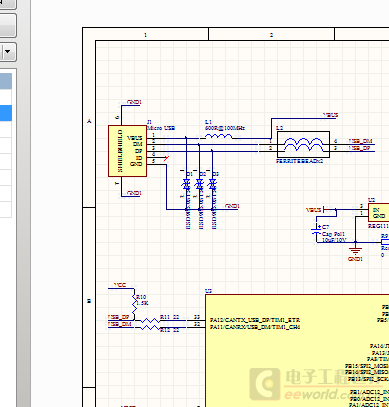Select the VCC net label above R10
389x407 pixels.
(x=120, y=285)
